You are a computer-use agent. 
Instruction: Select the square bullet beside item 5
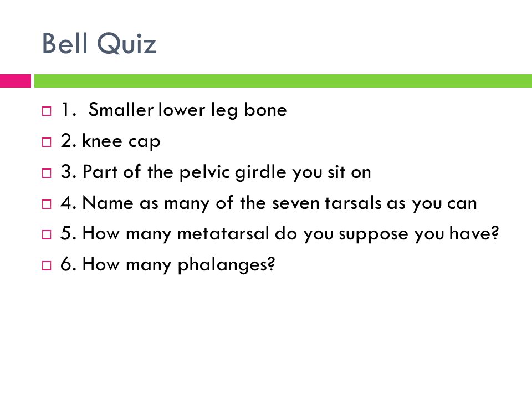coord(47,234)
